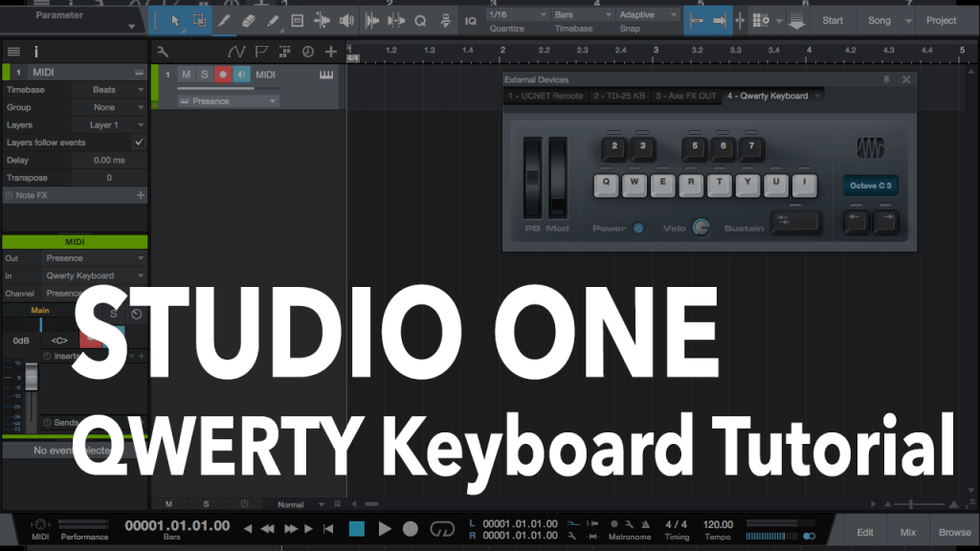Toggle record arm on the MIDI track
The height and width of the screenshot is (551, 980).
[222, 75]
